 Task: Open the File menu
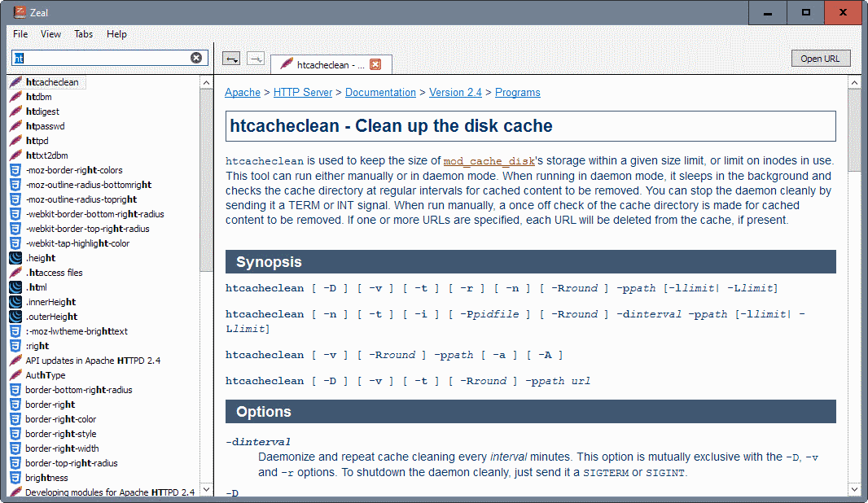20,34
